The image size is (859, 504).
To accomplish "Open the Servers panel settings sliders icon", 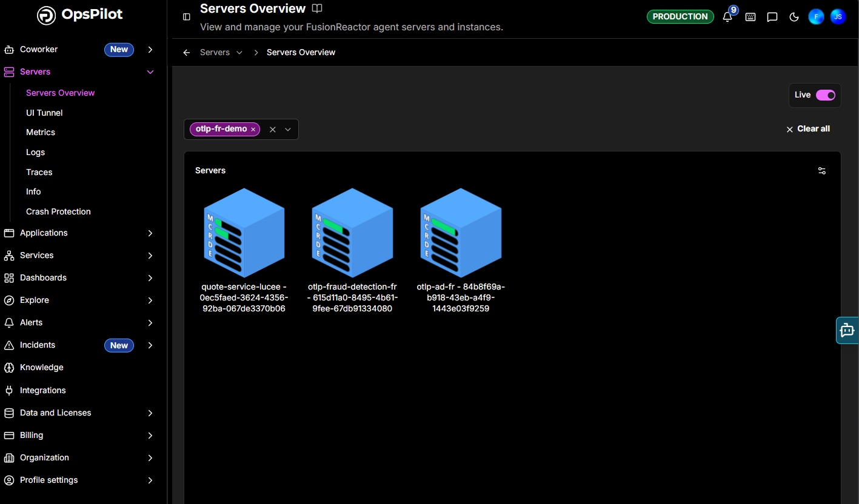I will coord(822,171).
